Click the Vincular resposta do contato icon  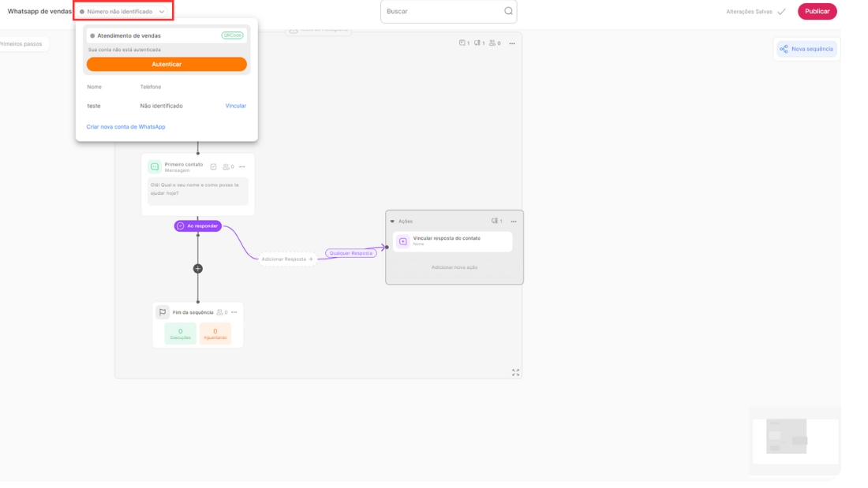tap(402, 241)
